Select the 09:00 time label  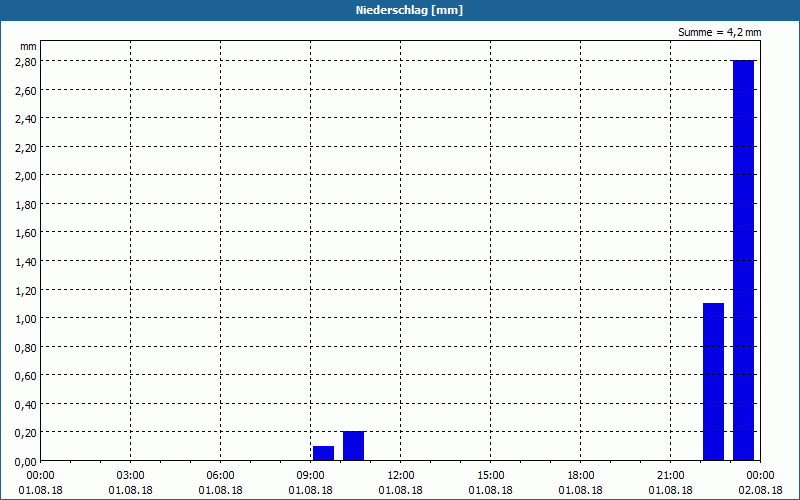[310, 476]
